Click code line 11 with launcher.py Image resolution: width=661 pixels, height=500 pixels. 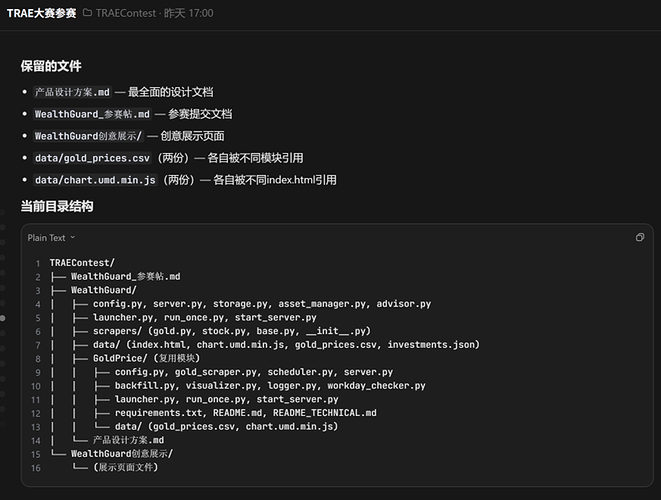pos(226,399)
